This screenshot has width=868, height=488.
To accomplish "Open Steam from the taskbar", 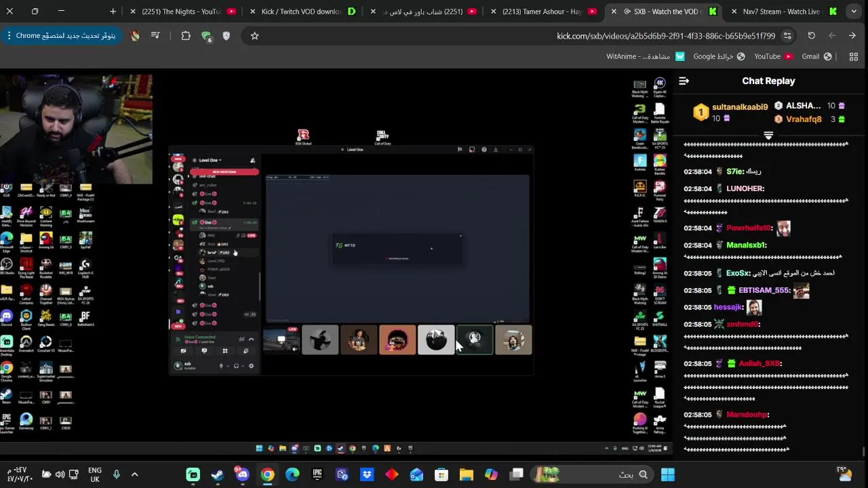I will [218, 474].
